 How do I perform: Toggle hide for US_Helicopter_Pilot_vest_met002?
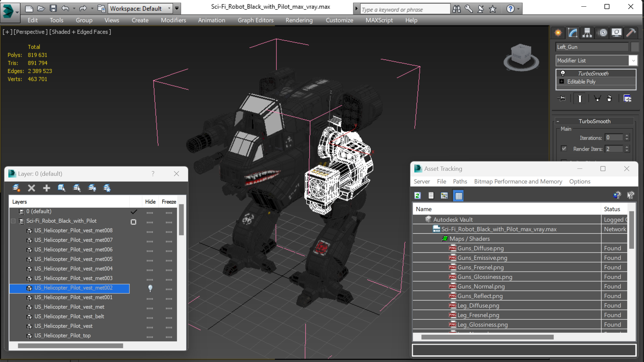(x=150, y=288)
